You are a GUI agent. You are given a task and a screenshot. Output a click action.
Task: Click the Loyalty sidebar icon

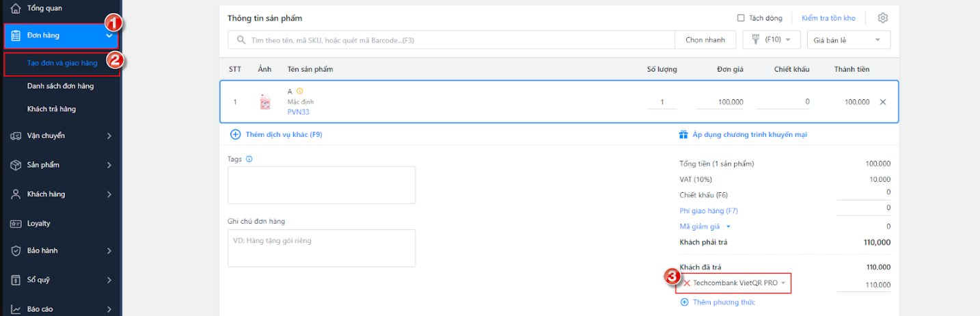[x=16, y=224]
